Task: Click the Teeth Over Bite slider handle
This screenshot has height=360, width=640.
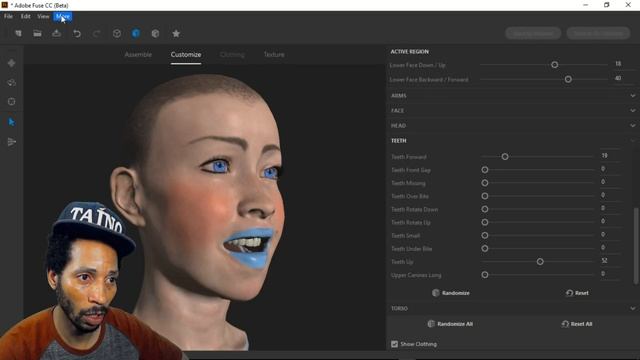Action: pos(484,196)
